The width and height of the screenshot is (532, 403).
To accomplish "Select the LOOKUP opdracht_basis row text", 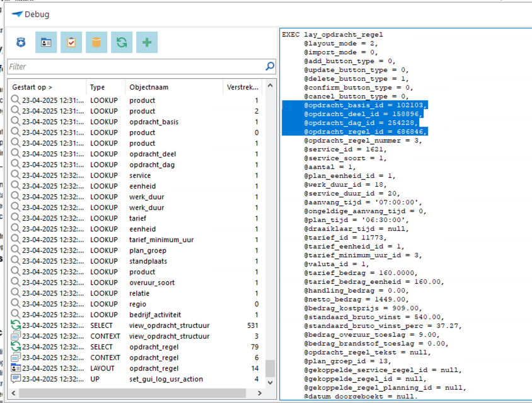I will click(x=137, y=122).
